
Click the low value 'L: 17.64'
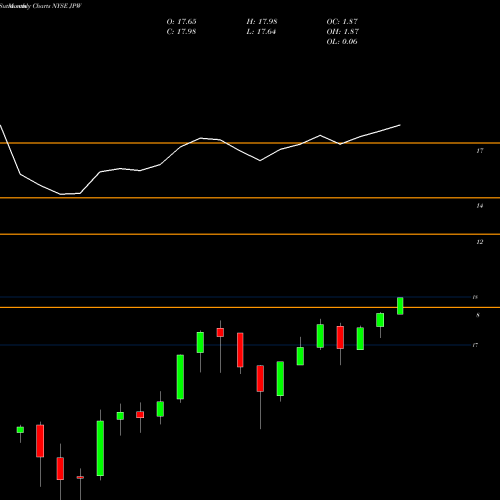261,32
